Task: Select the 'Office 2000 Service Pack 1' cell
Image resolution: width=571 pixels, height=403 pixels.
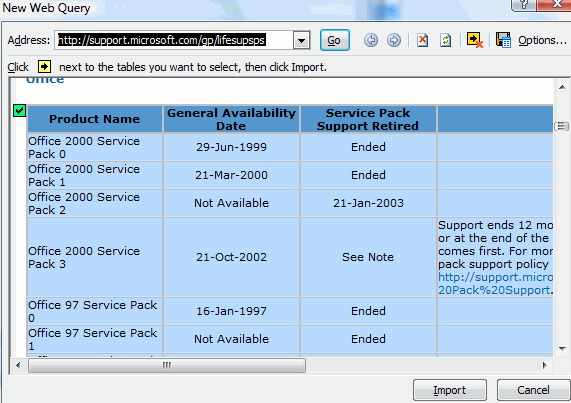Action: coord(95,175)
